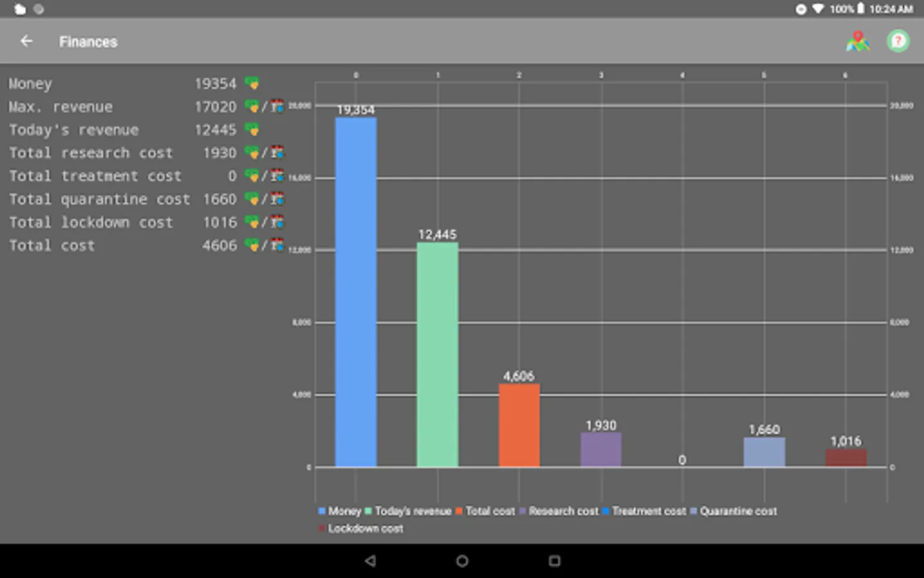Click the Money value 19354

click(x=216, y=83)
